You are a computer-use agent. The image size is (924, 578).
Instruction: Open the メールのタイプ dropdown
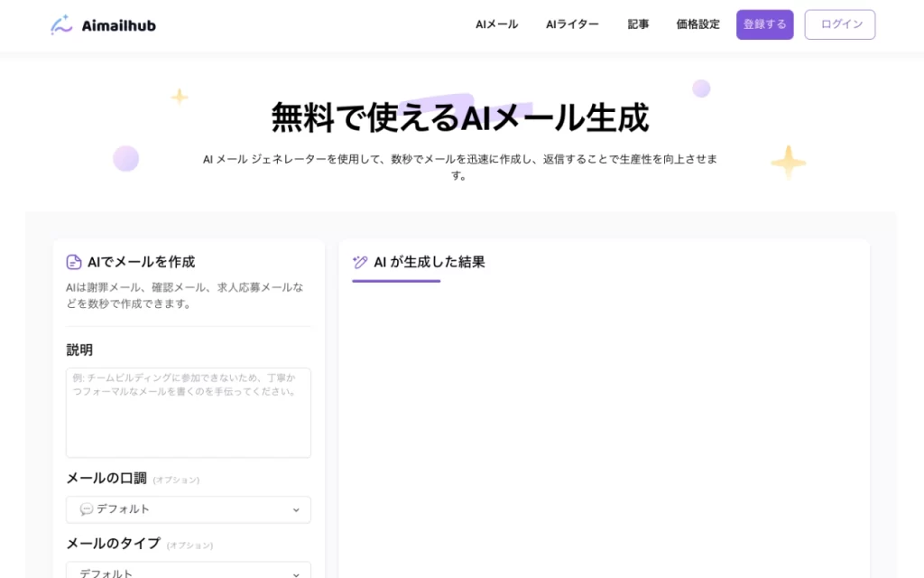point(188,573)
